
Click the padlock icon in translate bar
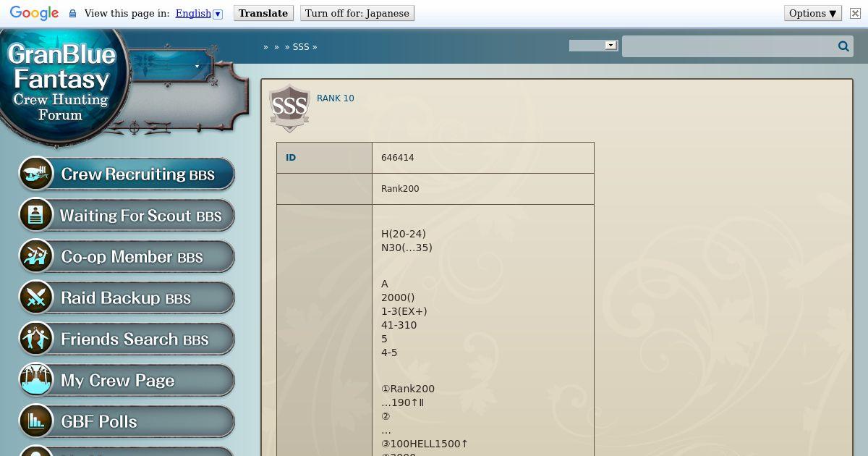(x=72, y=13)
